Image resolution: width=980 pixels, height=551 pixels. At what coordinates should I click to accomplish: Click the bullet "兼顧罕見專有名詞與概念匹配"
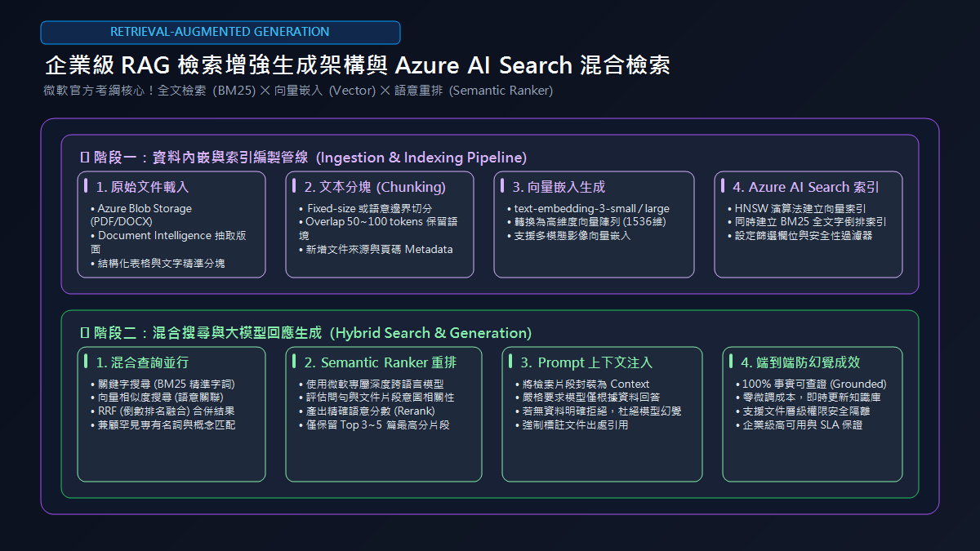[x=163, y=425]
